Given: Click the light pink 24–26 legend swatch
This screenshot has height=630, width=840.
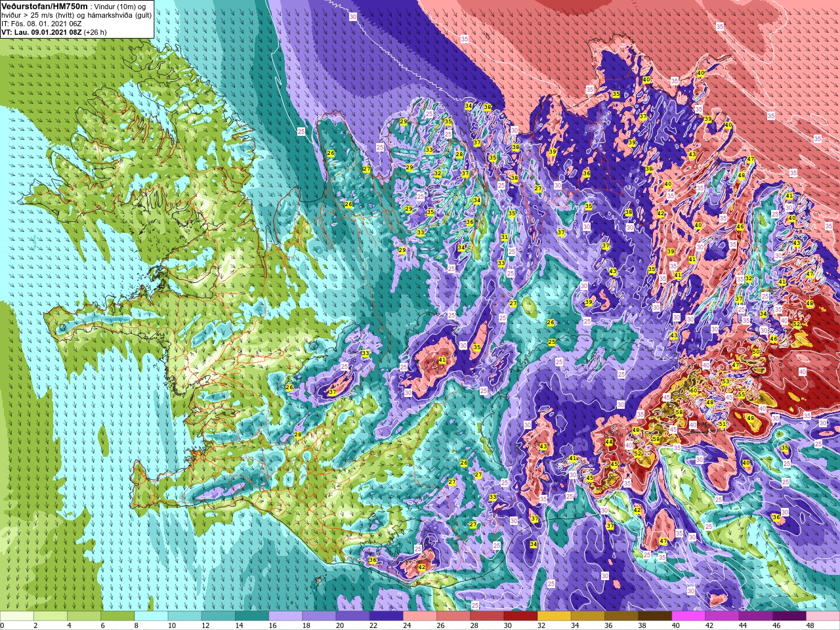Looking at the screenshot, I should tap(420, 616).
